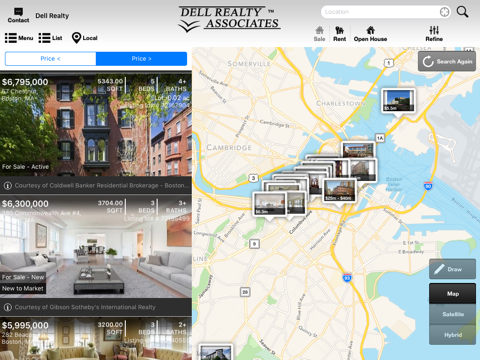Click the route 28 highway shield
The height and width of the screenshot is (360, 480).
pyautogui.click(x=245, y=292)
